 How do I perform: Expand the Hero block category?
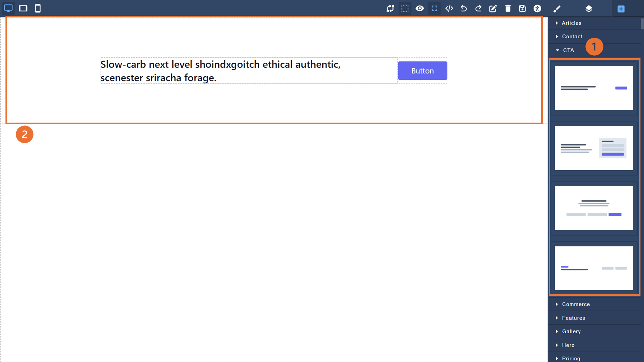click(568, 345)
